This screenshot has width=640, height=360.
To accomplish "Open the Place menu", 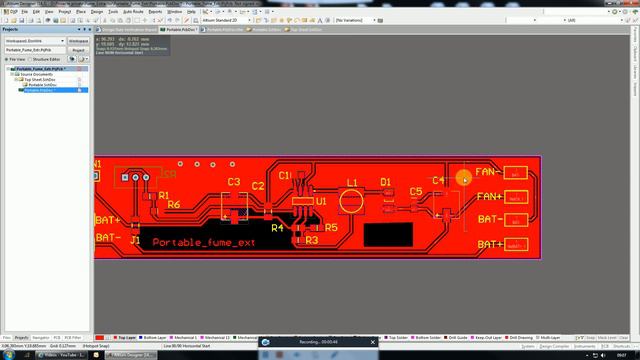I will click(81, 12).
